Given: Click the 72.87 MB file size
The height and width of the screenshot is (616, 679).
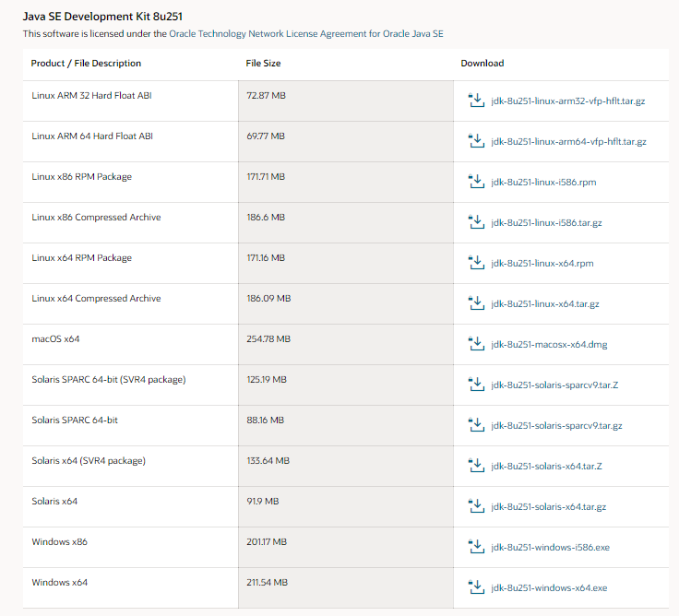Looking at the screenshot, I should click(267, 95).
